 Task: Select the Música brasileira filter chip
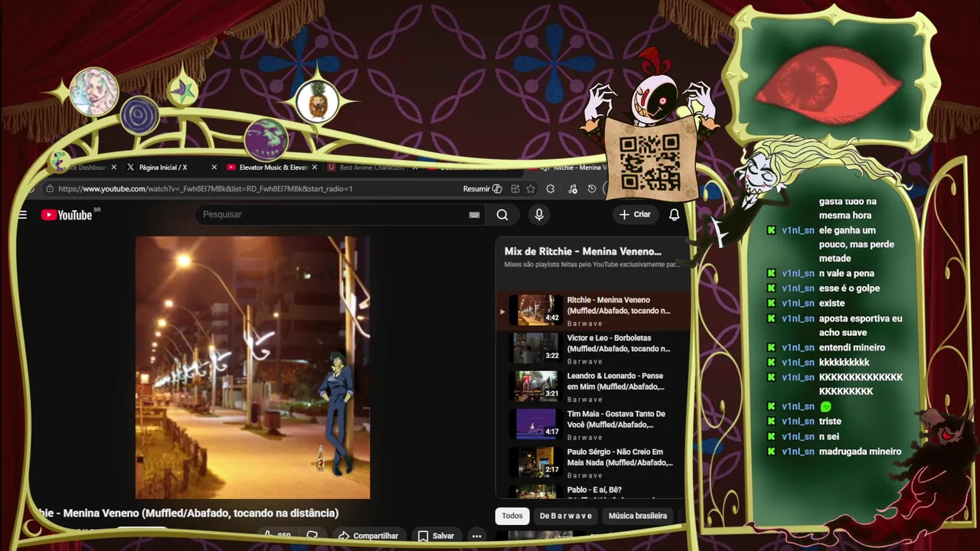click(637, 516)
